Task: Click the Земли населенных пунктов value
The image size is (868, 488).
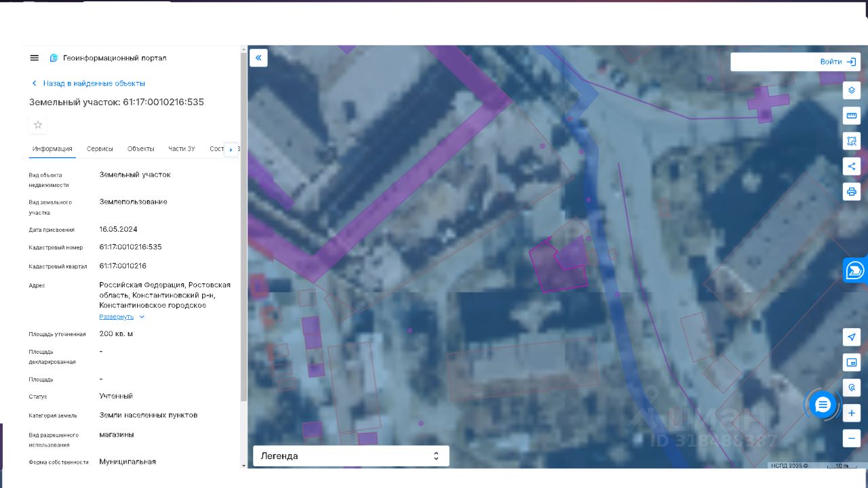Action: tap(149, 415)
